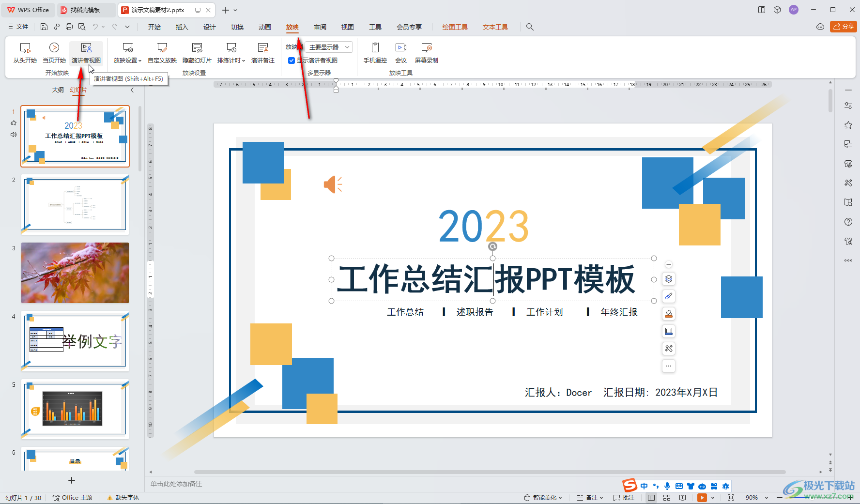Click the Office 主题 theme button in status bar
860x504 pixels.
coord(72,498)
